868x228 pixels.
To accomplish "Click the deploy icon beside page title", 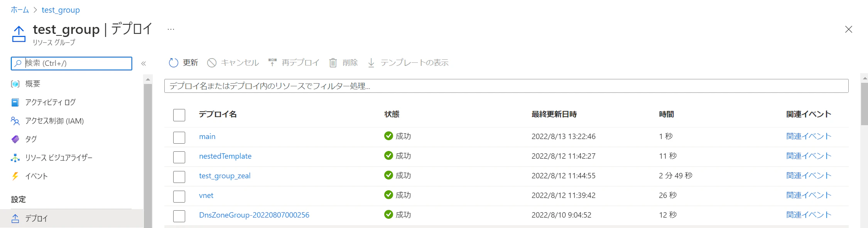I will click(19, 34).
